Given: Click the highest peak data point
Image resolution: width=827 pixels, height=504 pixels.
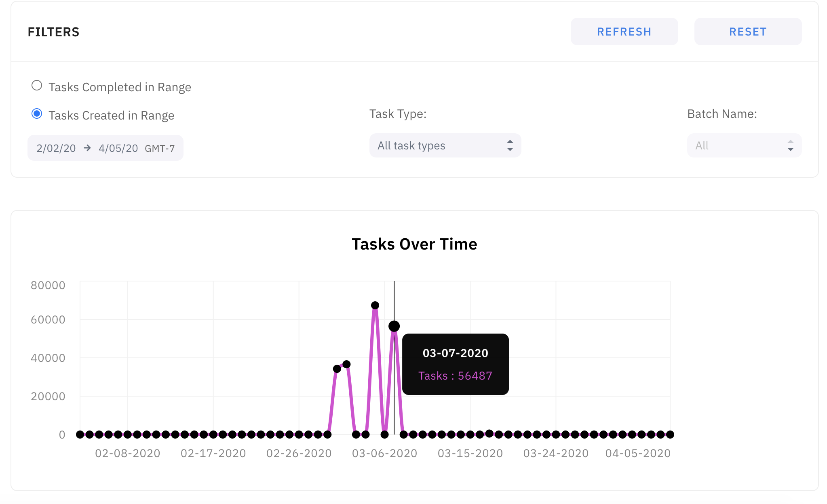Looking at the screenshot, I should pos(375,305).
